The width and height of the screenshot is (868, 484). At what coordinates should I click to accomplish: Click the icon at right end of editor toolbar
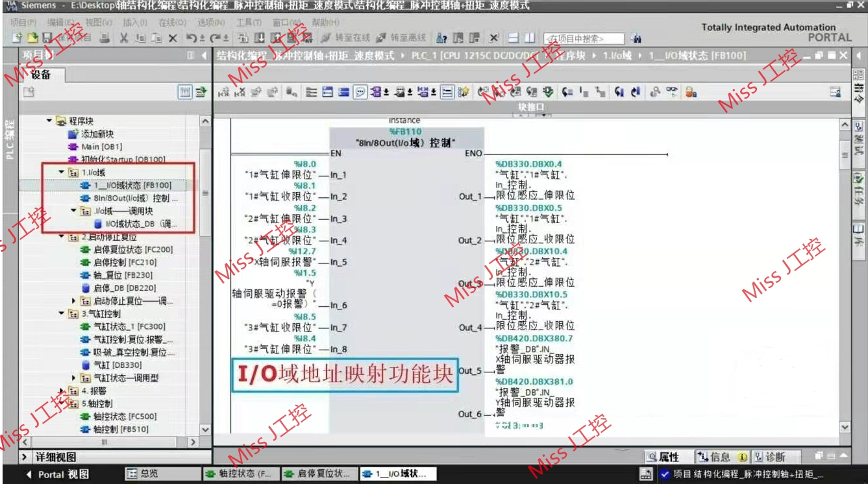point(836,93)
